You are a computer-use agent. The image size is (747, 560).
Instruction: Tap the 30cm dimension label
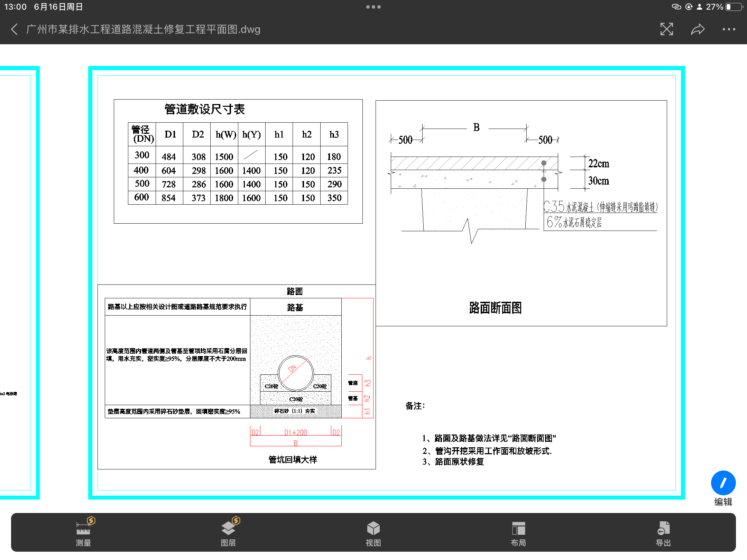(599, 181)
